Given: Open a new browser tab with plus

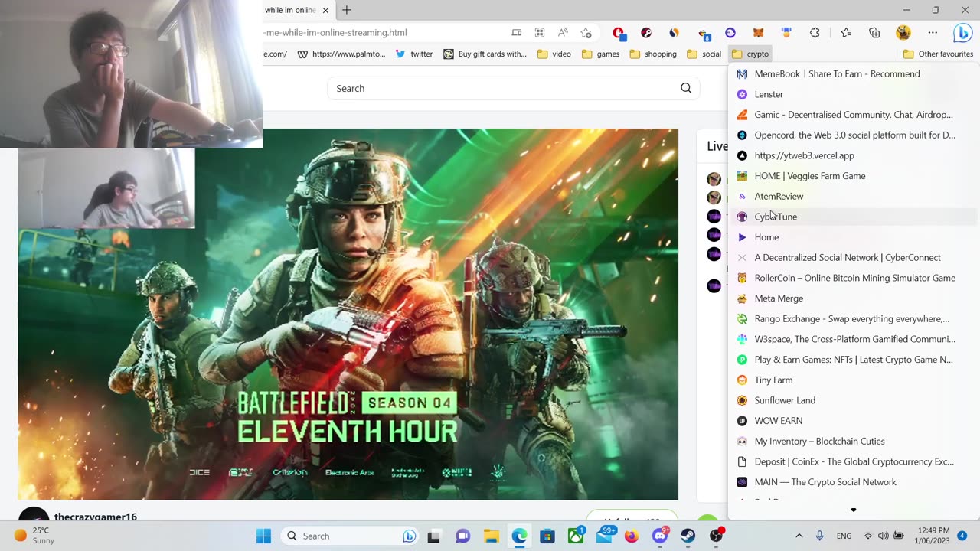Looking at the screenshot, I should (347, 10).
